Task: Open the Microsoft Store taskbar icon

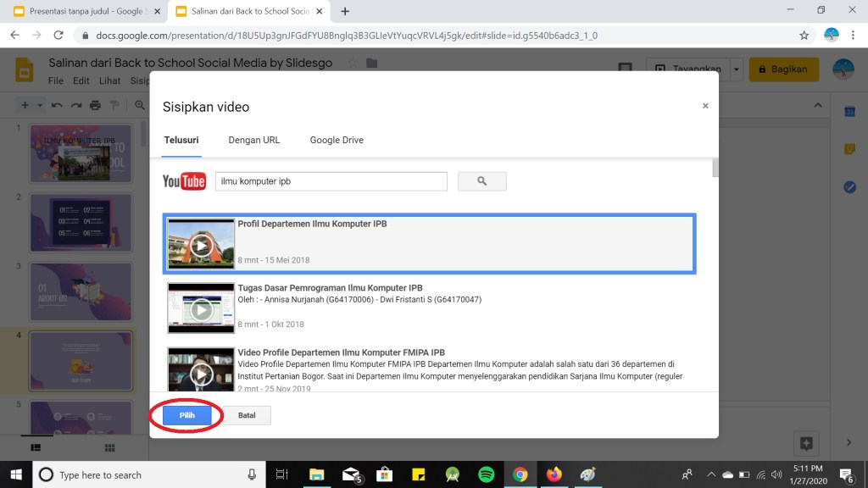Action: (x=384, y=474)
